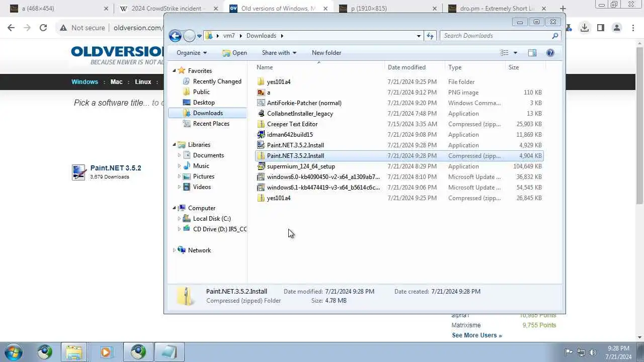Image resolution: width=644 pixels, height=362 pixels.
Task: Click the browser reload button
Action: (x=43, y=28)
